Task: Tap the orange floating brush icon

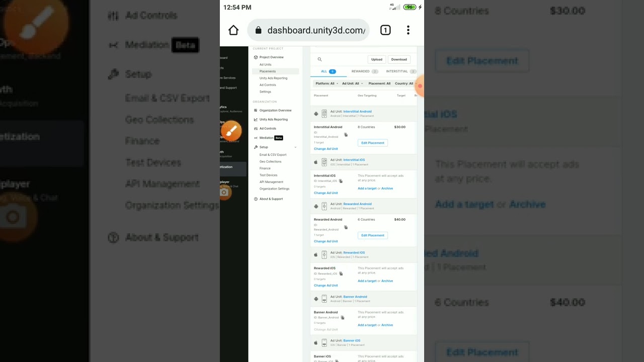Action: click(231, 131)
